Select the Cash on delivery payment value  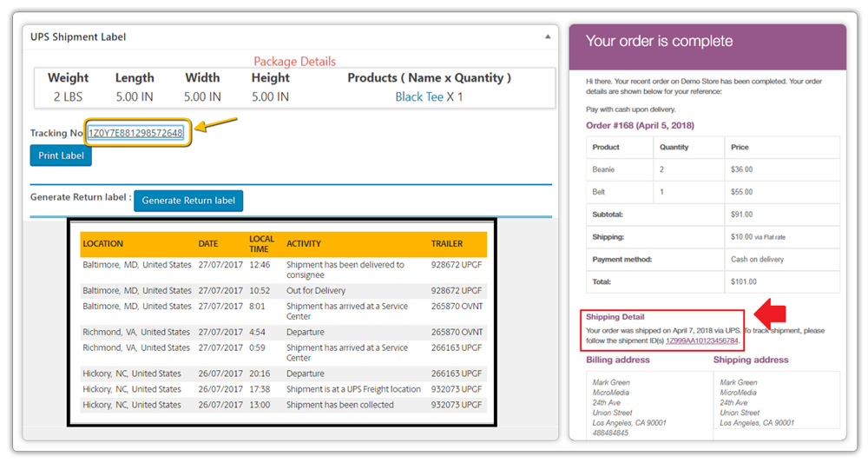[757, 259]
